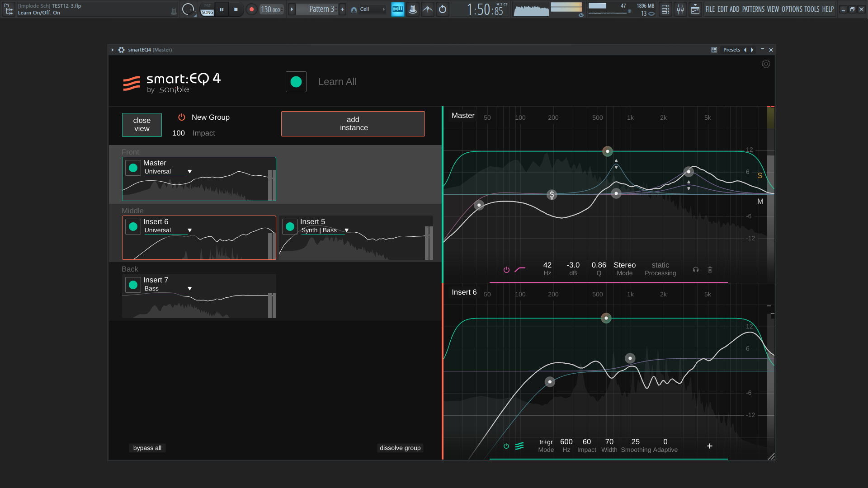
Task: Toggle Insert 6 smart filter power icon
Action: tap(506, 446)
